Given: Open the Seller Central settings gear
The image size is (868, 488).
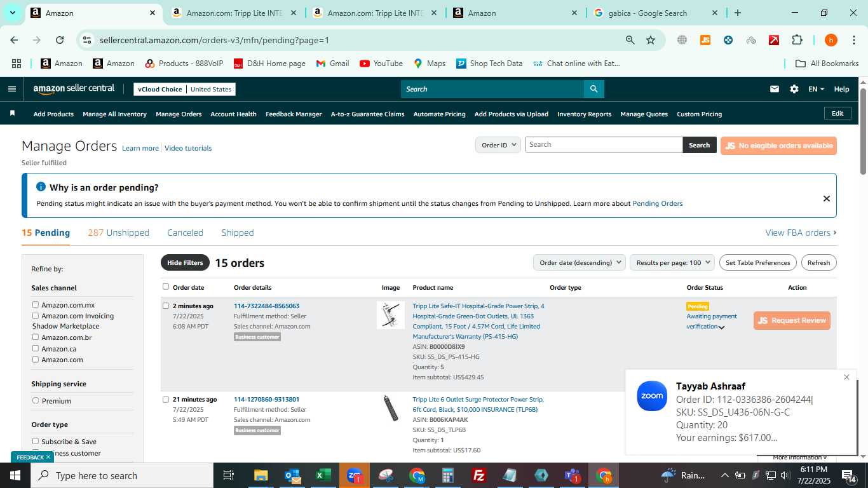Looking at the screenshot, I should [x=794, y=89].
